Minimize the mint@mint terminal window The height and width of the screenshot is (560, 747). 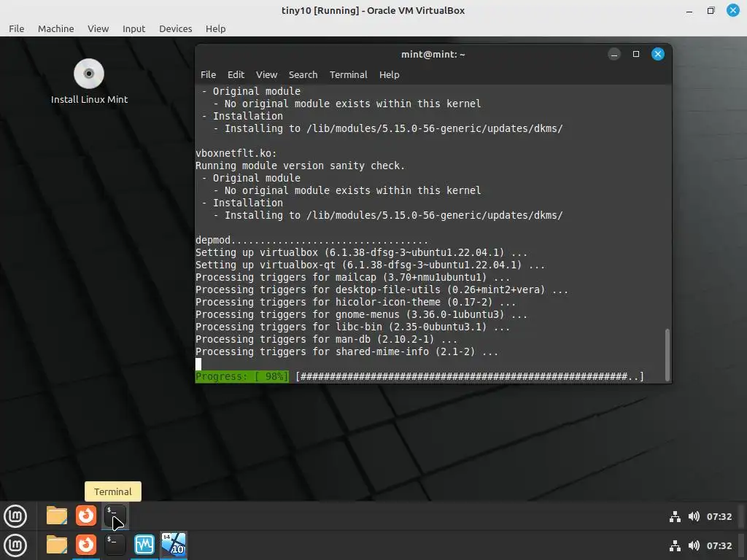pos(614,54)
